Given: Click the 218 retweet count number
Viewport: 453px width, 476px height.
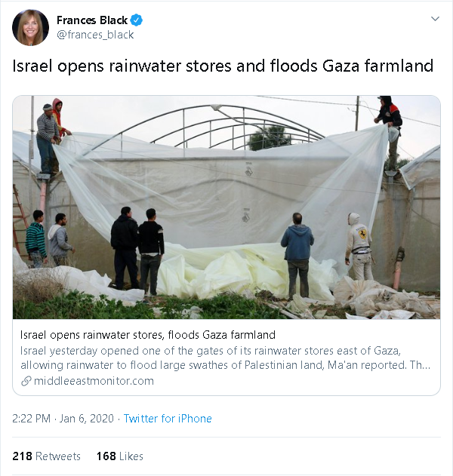Looking at the screenshot, I should [22, 456].
